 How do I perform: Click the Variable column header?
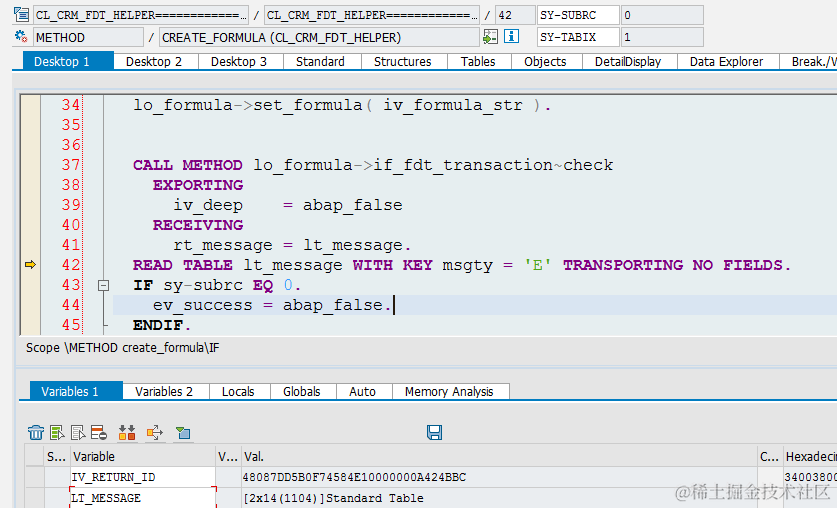point(143,456)
